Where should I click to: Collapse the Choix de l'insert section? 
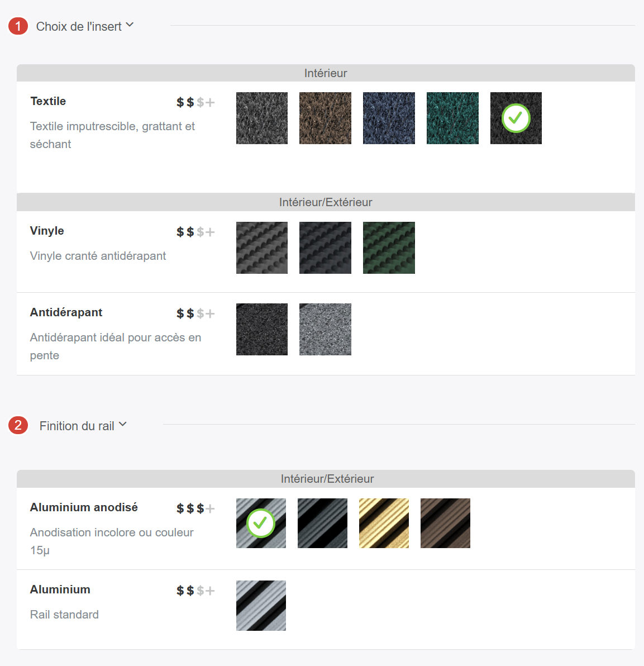click(79, 26)
